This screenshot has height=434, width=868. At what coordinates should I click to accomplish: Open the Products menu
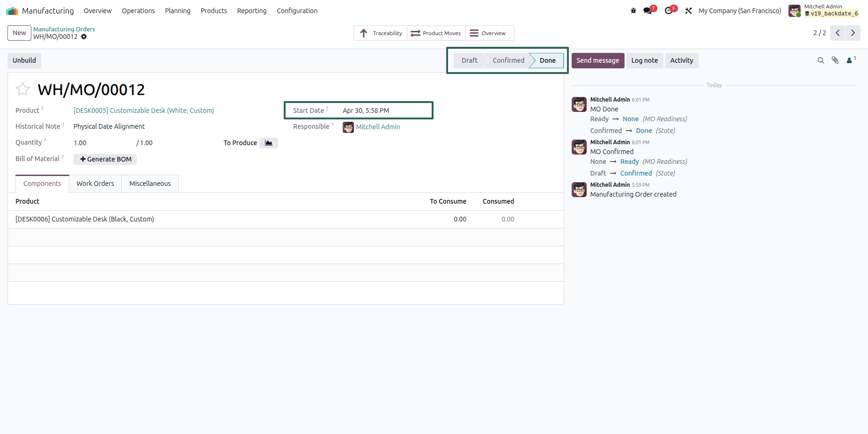213,11
